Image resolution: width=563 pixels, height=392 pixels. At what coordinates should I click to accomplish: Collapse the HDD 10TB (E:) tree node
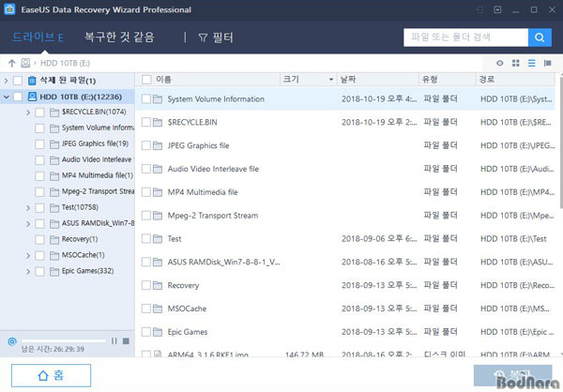pos(7,97)
